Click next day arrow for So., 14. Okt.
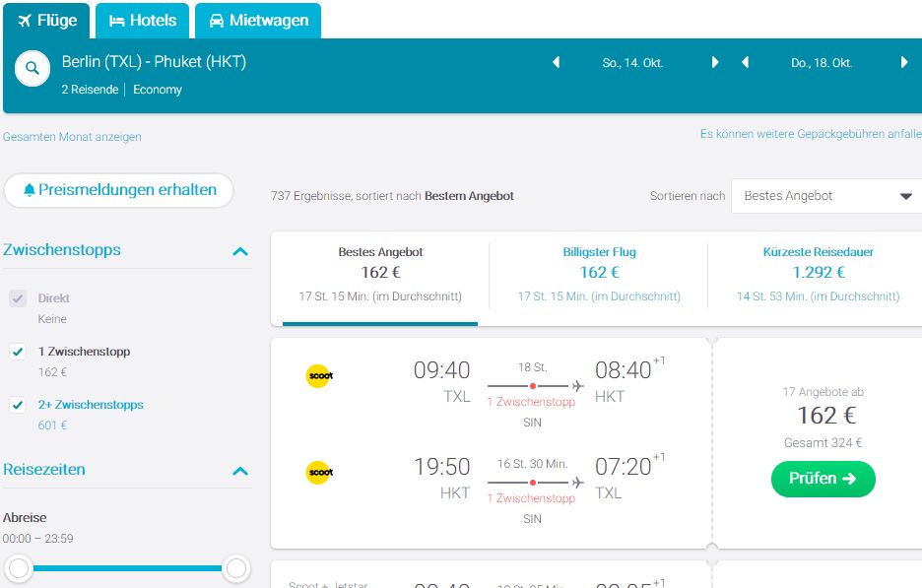The height and width of the screenshot is (588, 922). pyautogui.click(x=715, y=62)
